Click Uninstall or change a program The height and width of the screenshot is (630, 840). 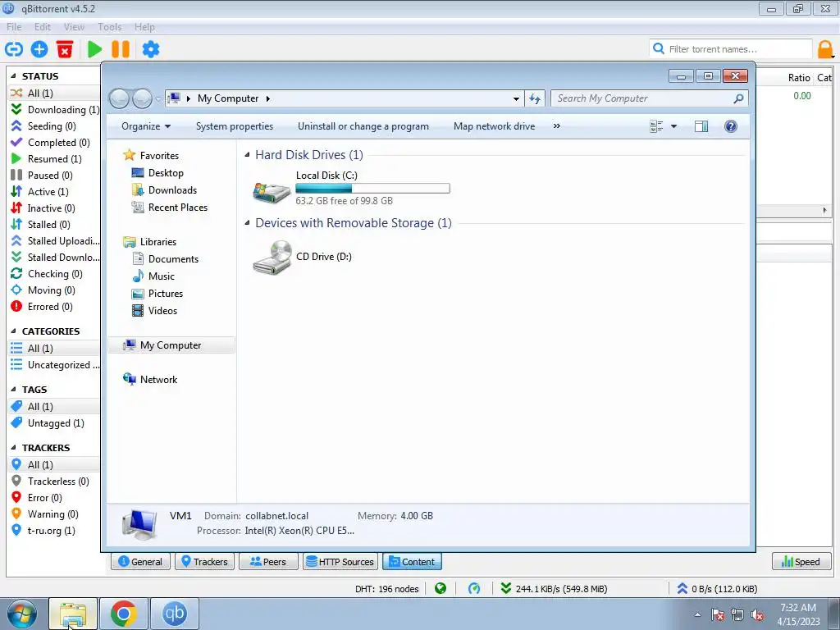click(x=363, y=126)
